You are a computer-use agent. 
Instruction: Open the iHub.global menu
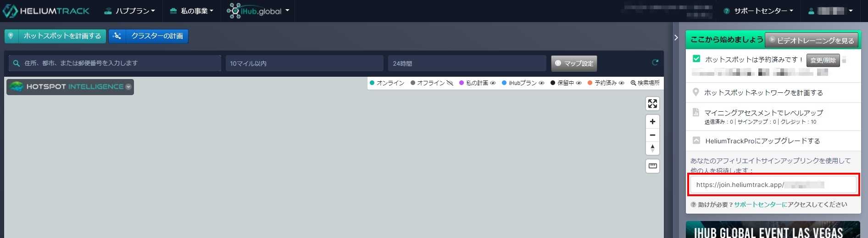(x=258, y=11)
